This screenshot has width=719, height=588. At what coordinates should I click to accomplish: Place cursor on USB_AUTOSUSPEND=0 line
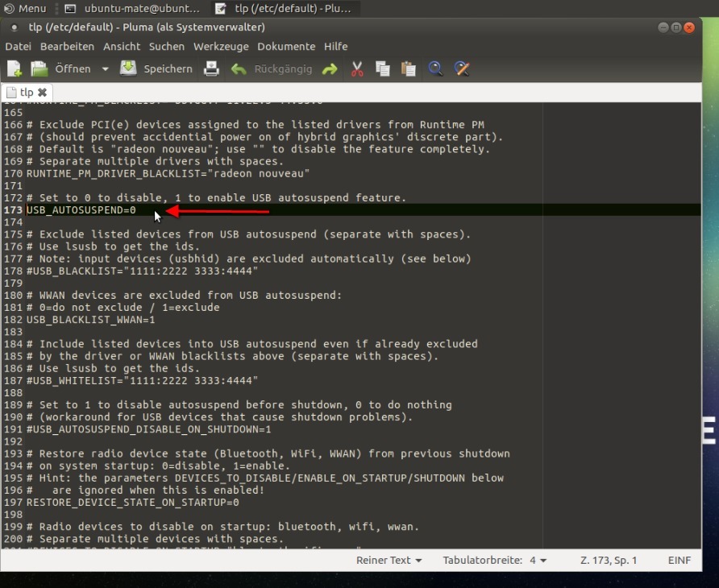point(81,210)
